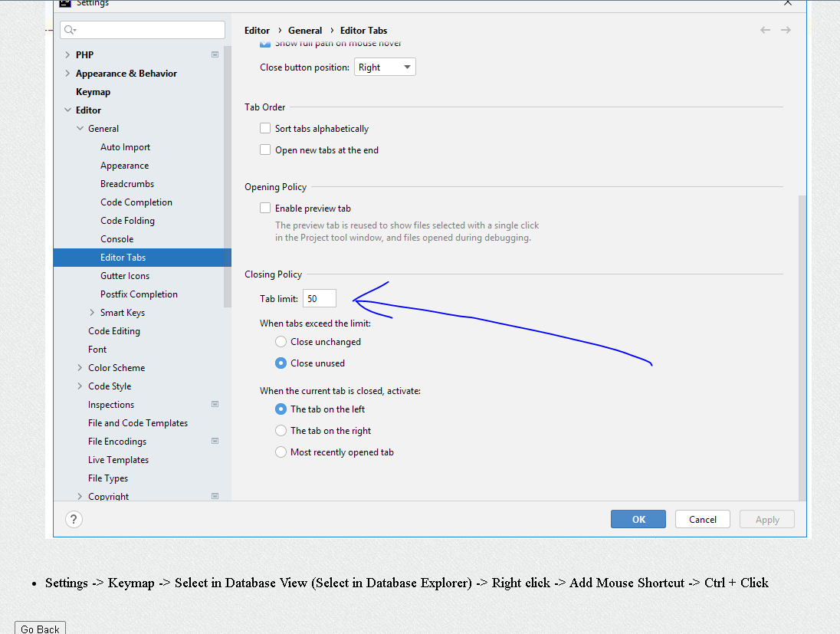This screenshot has width=840, height=634.
Task: Click the project-level icon beside File Encodings
Action: coord(215,441)
